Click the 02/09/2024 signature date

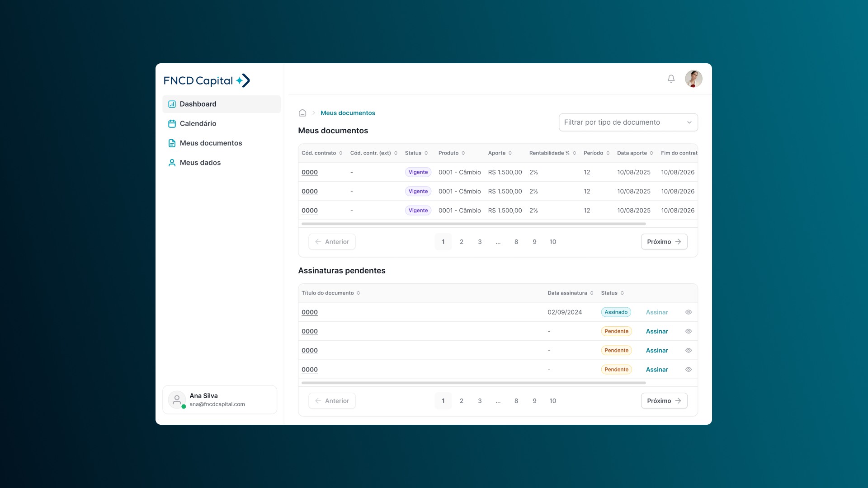[x=565, y=312]
